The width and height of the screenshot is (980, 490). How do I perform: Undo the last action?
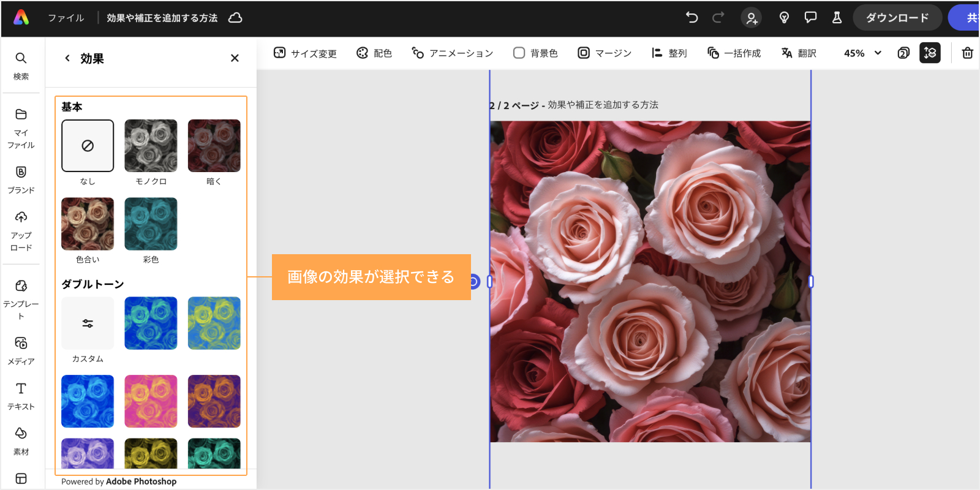692,18
